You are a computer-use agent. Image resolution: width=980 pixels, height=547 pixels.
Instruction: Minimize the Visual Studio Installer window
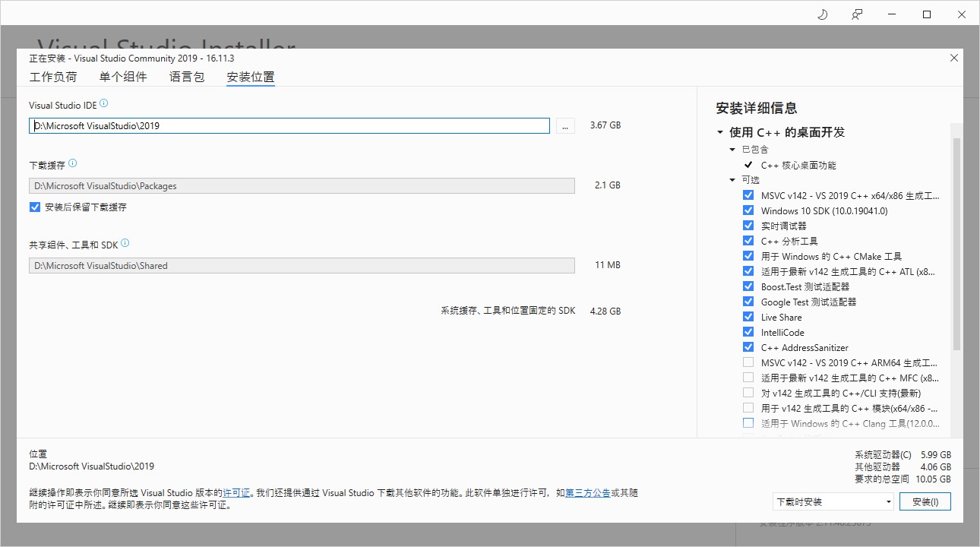click(892, 14)
